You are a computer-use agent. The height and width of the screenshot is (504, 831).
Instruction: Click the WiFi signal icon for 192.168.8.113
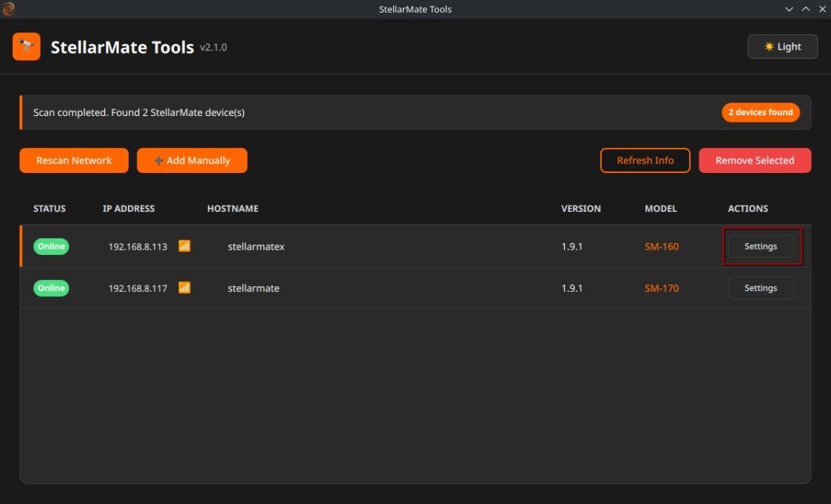[184, 246]
